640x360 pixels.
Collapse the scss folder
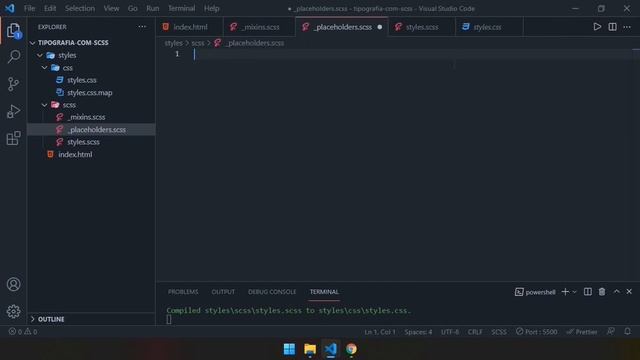click(44, 105)
